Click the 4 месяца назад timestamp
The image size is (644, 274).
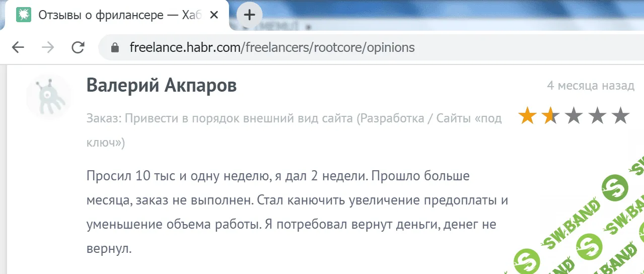[x=590, y=86]
